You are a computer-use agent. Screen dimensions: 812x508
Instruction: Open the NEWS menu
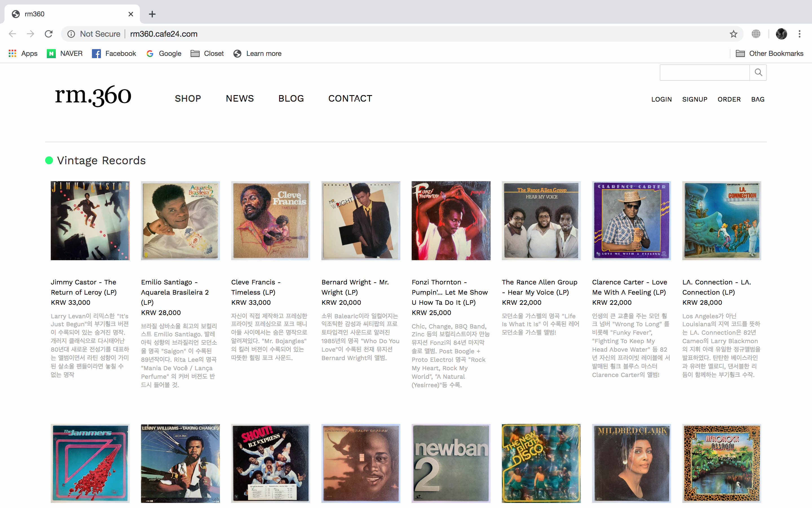(x=240, y=98)
